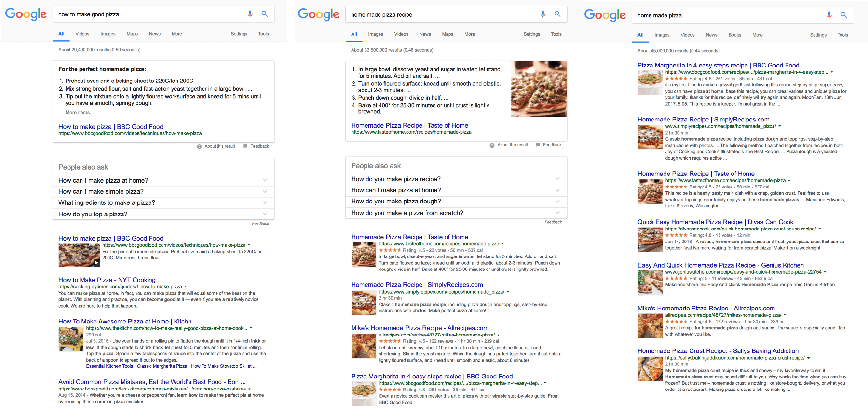Image resolution: width=868 pixels, height=417 pixels.
Task: Click the About this result icon under Taste of Home snippet
Action: (x=492, y=145)
